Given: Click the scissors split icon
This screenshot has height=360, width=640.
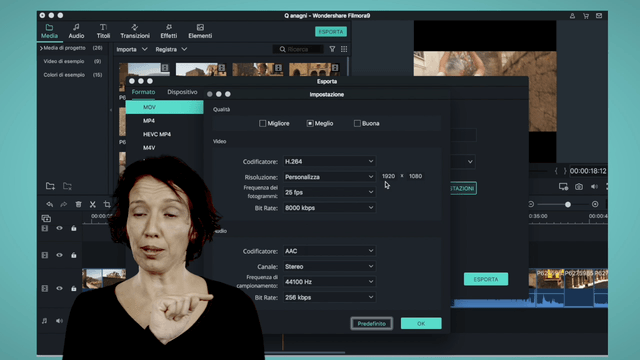Looking at the screenshot, I should 93,204.
